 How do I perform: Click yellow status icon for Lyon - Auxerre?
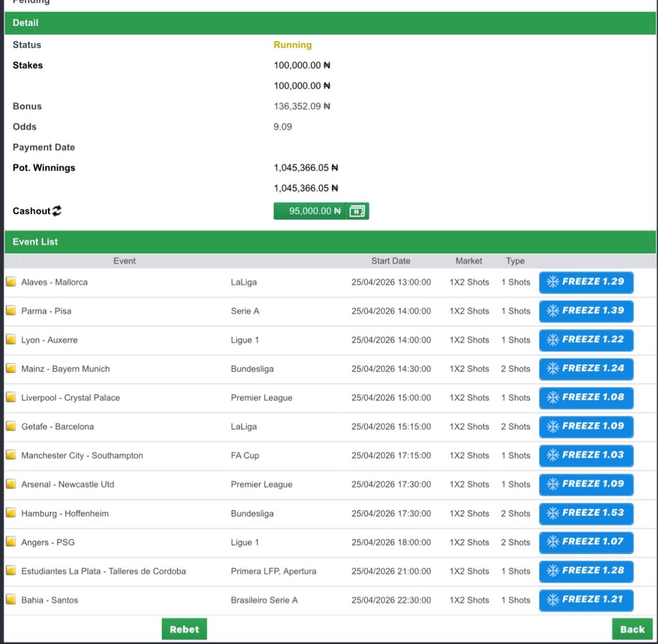pyautogui.click(x=11, y=339)
